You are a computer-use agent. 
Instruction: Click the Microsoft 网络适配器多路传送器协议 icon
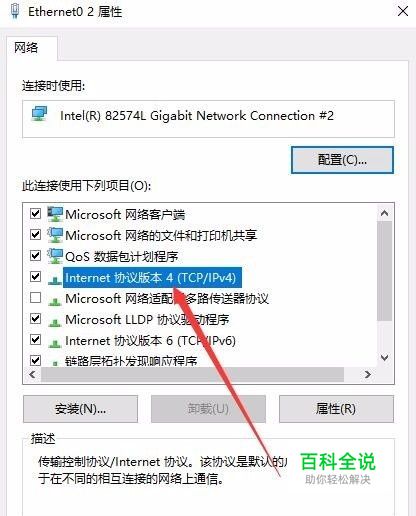point(55,301)
